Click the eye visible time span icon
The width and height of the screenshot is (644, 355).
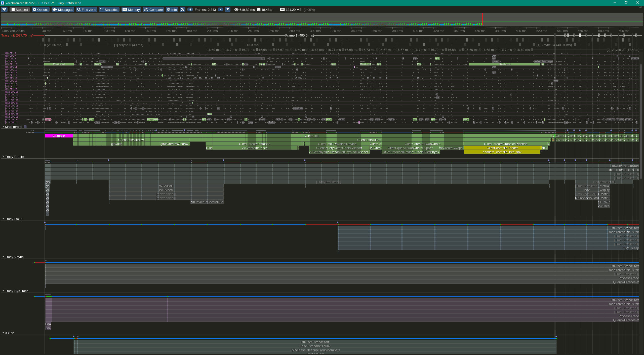tap(236, 10)
